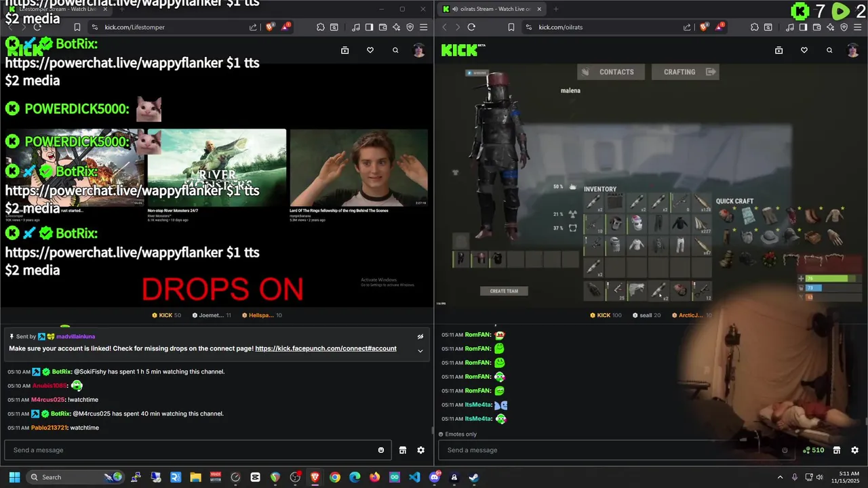Click the Kick logo in oilrats window
Viewport: 868px width, 488px height.
(x=463, y=50)
